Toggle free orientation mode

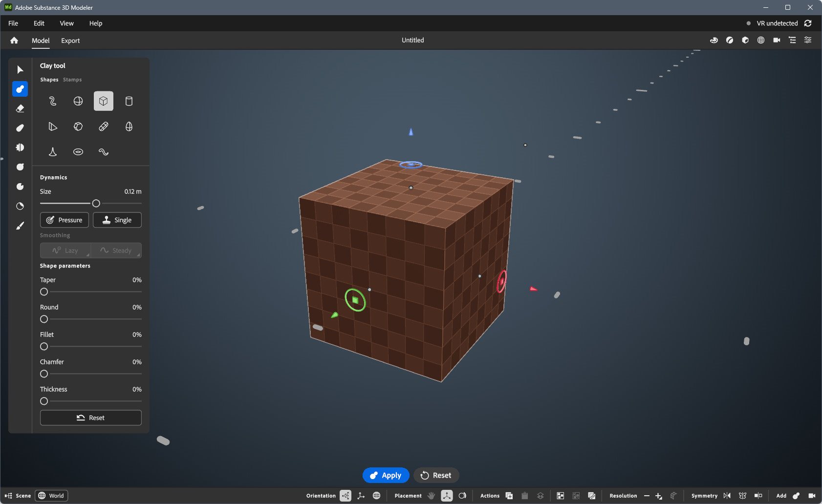click(346, 496)
